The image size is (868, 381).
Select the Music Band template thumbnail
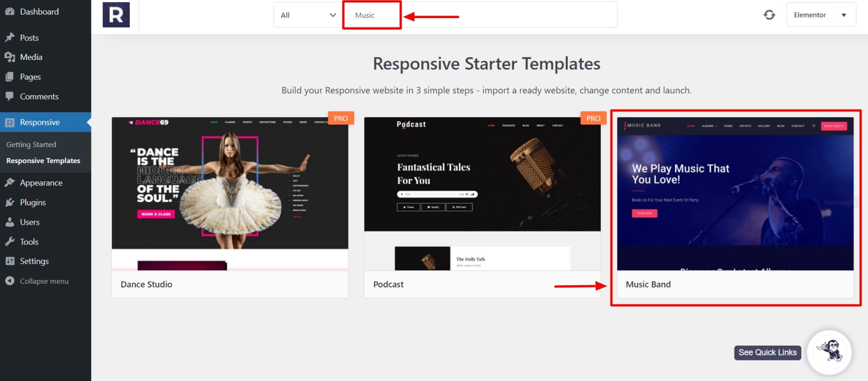pyautogui.click(x=735, y=193)
